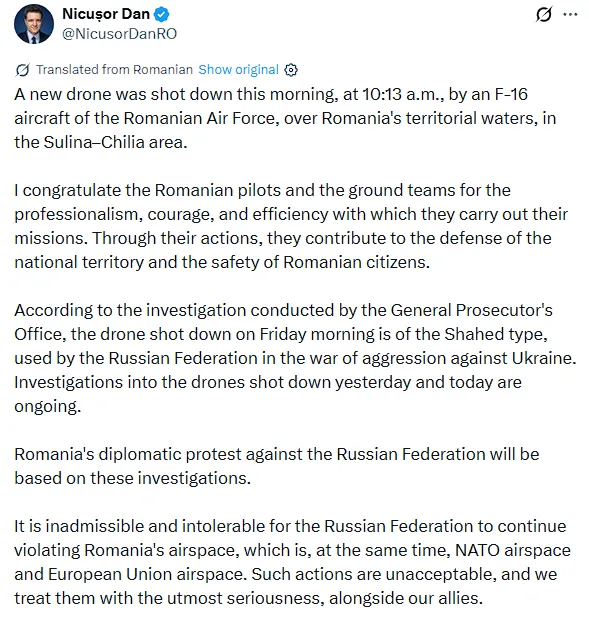
Task: Click the 'Sulina–Chilia area' text
Action: (x=115, y=142)
